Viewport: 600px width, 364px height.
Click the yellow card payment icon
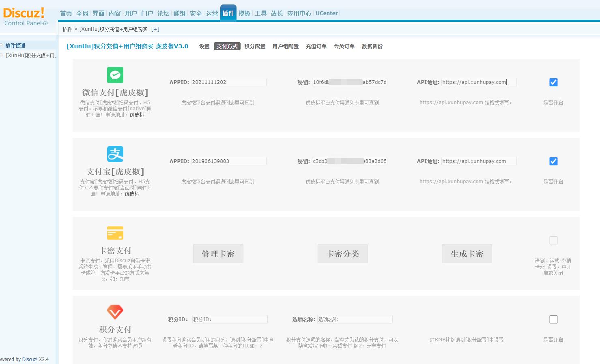[115, 233]
